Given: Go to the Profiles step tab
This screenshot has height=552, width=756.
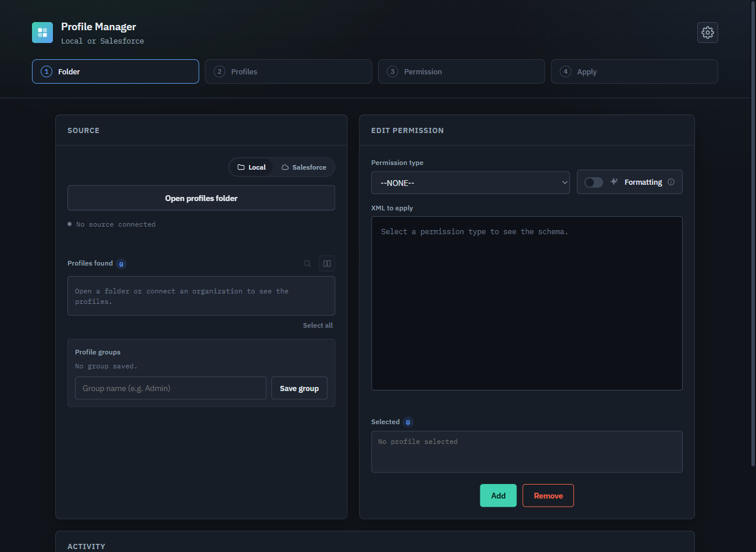Looking at the screenshot, I should [288, 71].
